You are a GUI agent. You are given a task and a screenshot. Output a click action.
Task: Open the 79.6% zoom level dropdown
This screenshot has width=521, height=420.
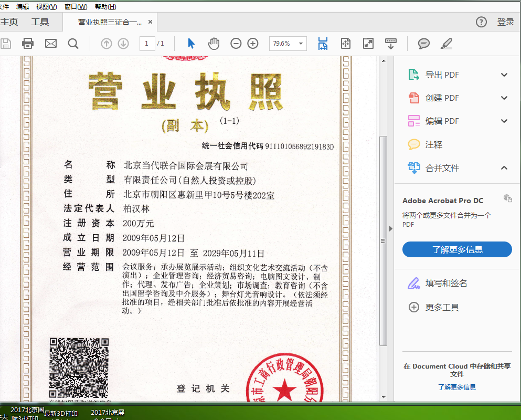(288, 44)
